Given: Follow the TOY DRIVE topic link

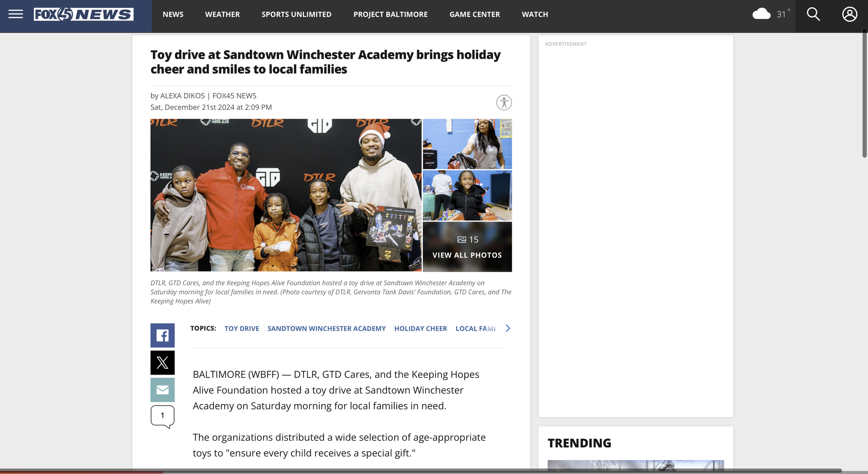Looking at the screenshot, I should click(242, 328).
